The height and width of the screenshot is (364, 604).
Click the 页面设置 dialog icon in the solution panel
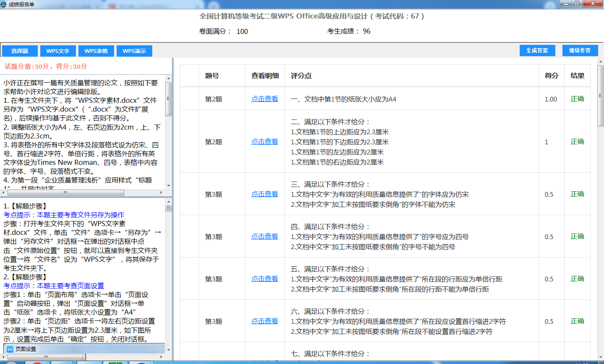[10, 349]
